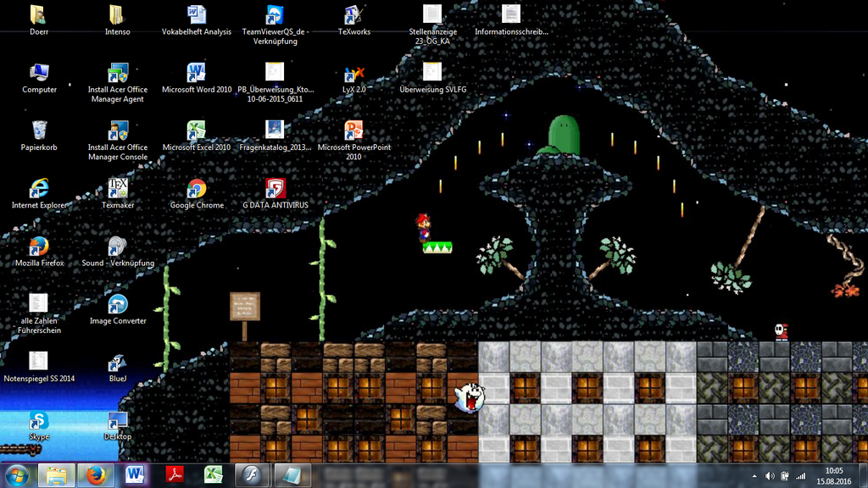868x488 pixels.
Task: Open the Informationsschreib... document icon
Action: click(511, 15)
